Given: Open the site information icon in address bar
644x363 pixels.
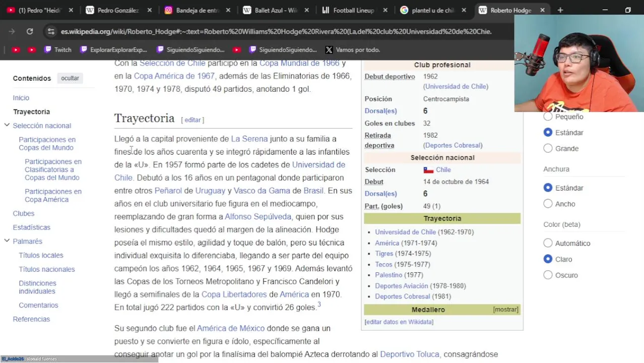Looking at the screenshot, I should 51,31.
